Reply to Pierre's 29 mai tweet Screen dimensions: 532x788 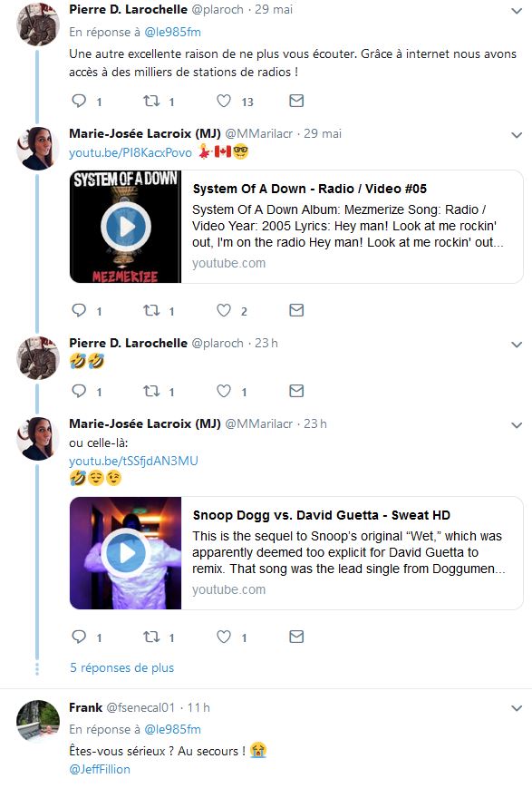point(79,101)
